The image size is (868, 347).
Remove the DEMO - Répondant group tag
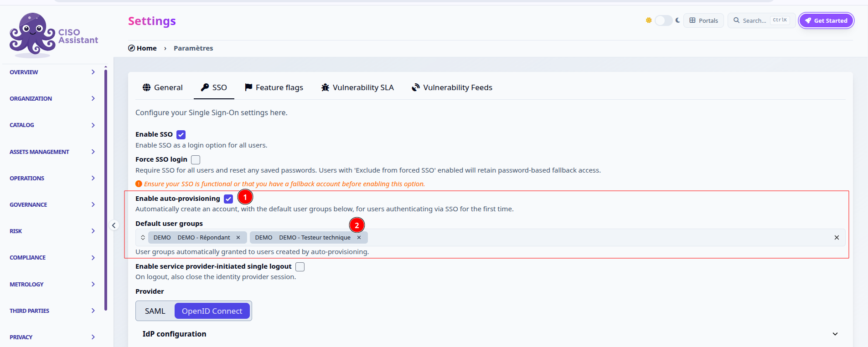coord(238,238)
